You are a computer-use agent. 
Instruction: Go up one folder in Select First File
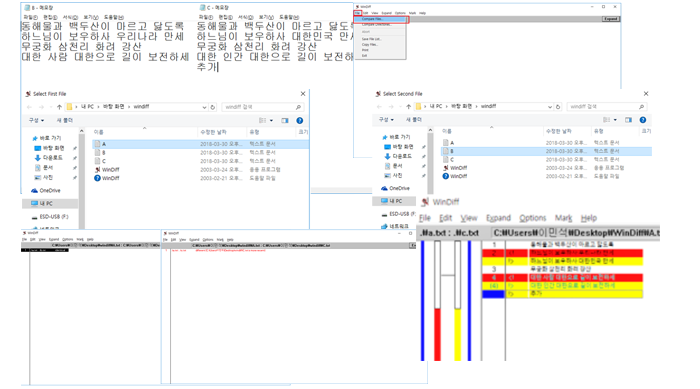click(59, 107)
